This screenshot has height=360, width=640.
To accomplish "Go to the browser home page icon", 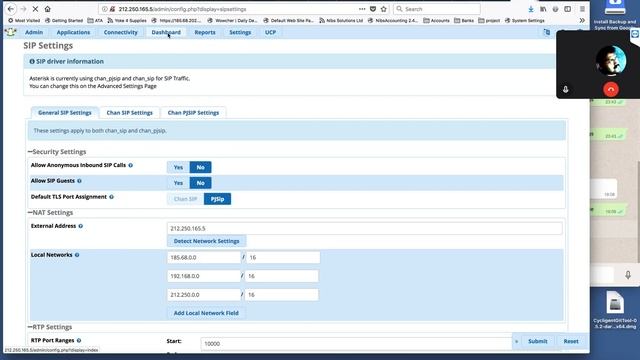I will pos(47,9).
